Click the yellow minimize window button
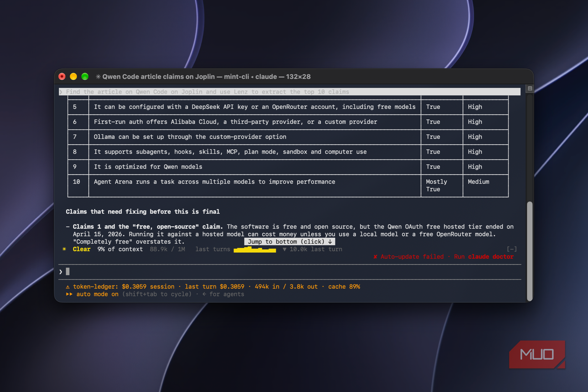This screenshot has height=392, width=588. [x=73, y=76]
